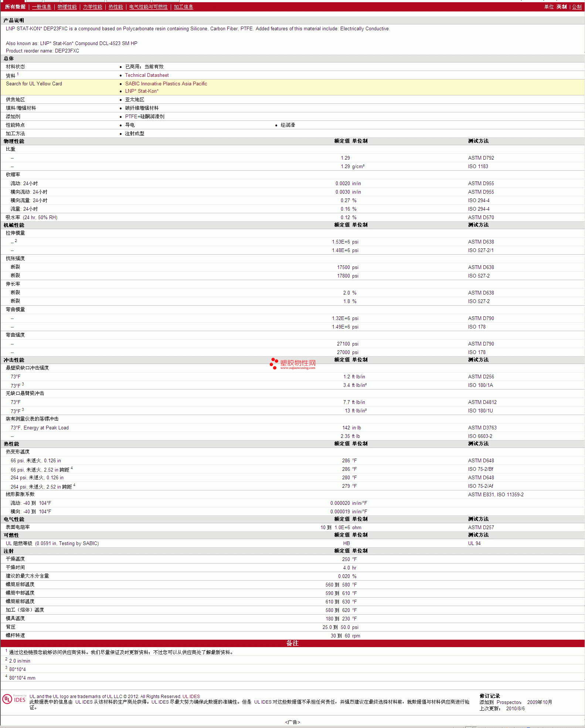Screen dimensions: 585x728
Task: Click the ISO 180/1U test method
Action: tap(480, 411)
